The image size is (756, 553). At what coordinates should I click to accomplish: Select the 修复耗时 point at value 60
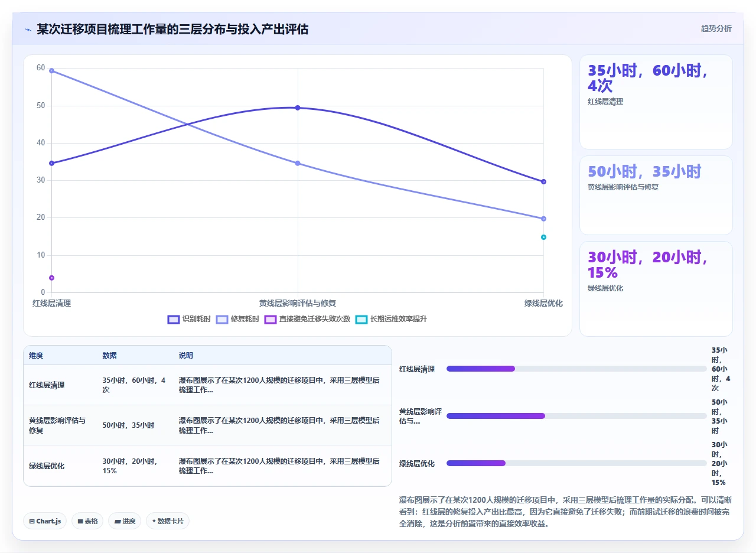point(52,71)
